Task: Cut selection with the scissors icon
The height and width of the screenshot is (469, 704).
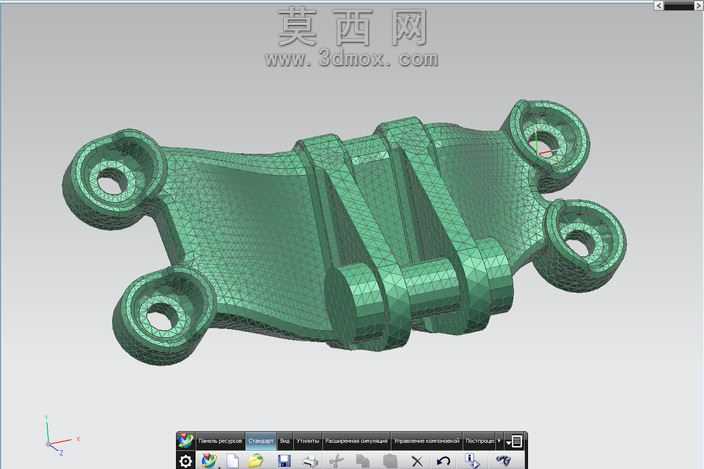Action: 337,461
